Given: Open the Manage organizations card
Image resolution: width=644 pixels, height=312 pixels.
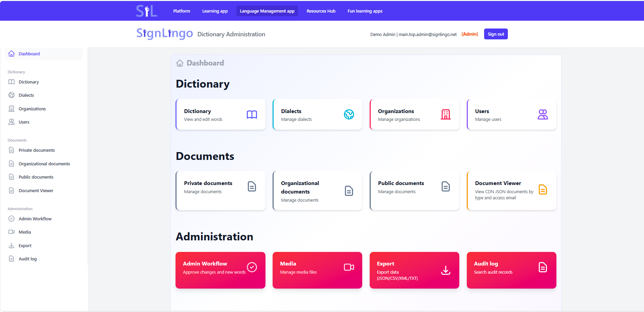Looking at the screenshot, I should 415,114.
